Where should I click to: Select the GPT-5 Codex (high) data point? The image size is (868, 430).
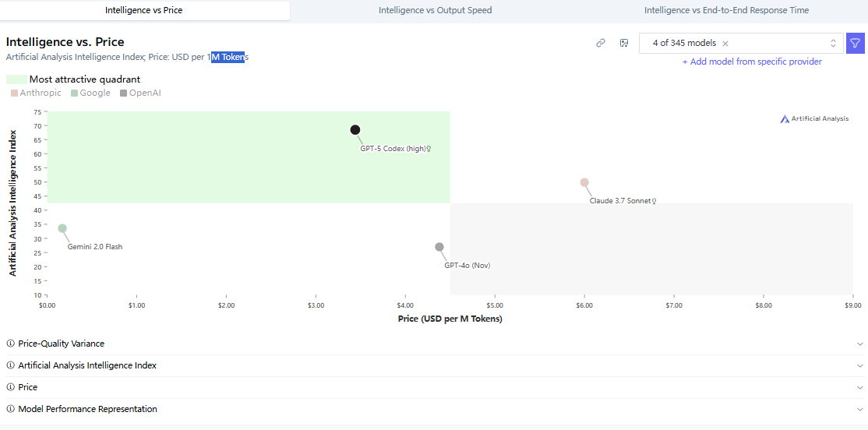[355, 130]
